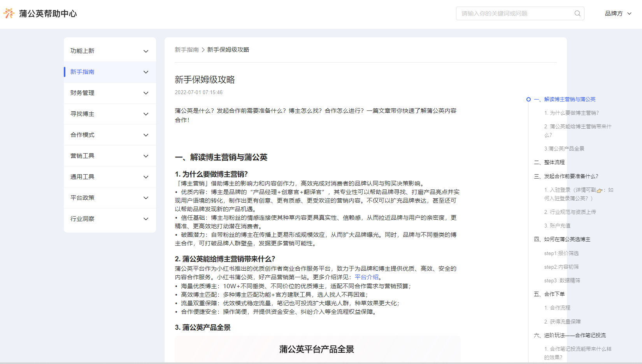
Task: Jump to 1. 合作笔记投流能带来什么样的效果? entry
Action: point(578,353)
